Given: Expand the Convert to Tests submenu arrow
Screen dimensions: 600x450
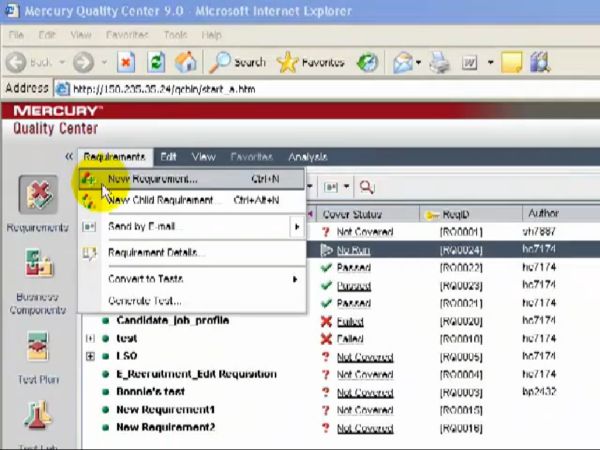Looking at the screenshot, I should (x=295, y=279).
